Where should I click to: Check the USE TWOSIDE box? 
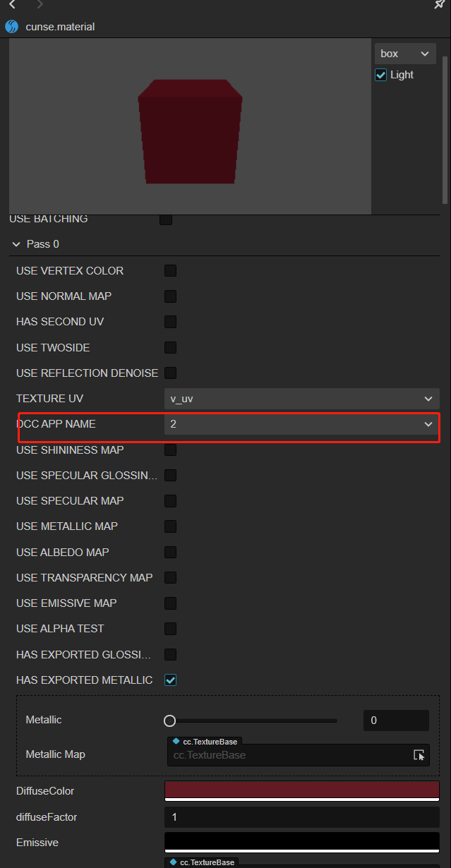pos(170,348)
